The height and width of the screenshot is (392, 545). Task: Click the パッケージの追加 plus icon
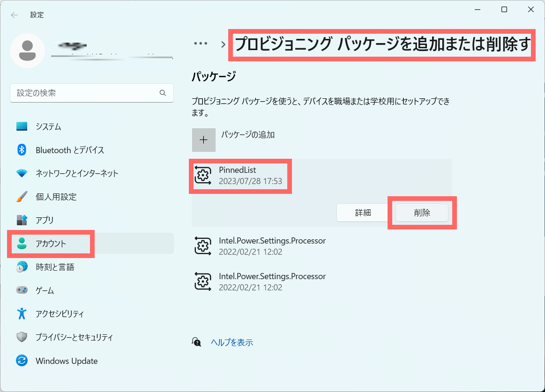tap(203, 140)
